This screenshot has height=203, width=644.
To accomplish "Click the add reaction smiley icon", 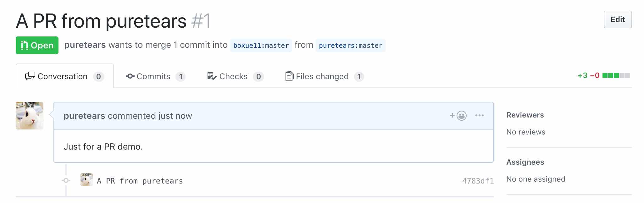I will 458,116.
